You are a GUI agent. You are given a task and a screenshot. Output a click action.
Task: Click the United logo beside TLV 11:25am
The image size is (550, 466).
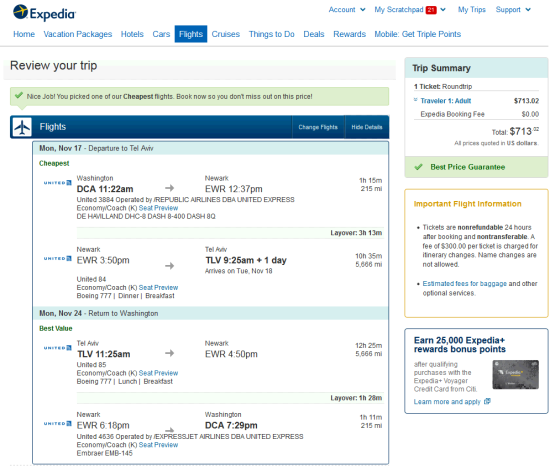click(58, 348)
